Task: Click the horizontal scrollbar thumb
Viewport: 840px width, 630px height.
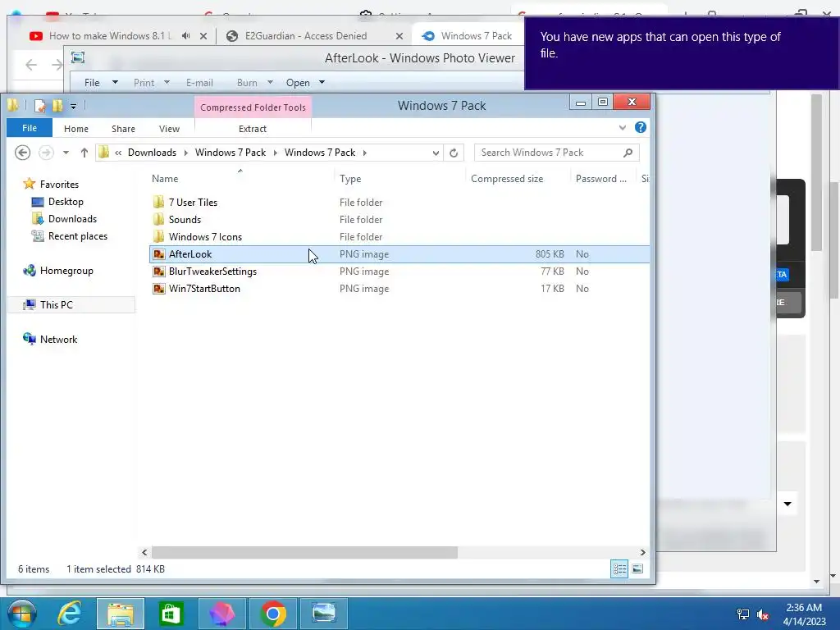Action: coord(304,552)
